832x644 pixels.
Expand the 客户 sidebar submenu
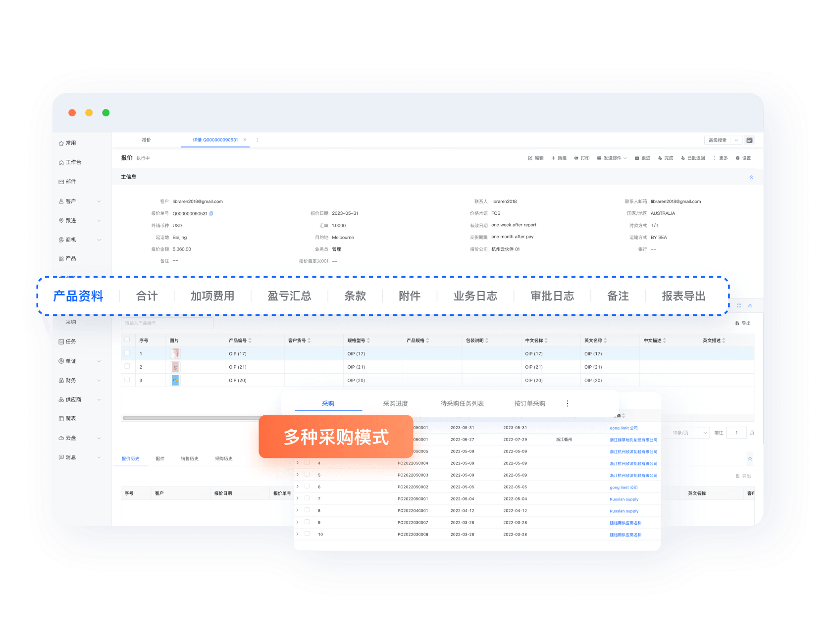(x=99, y=201)
